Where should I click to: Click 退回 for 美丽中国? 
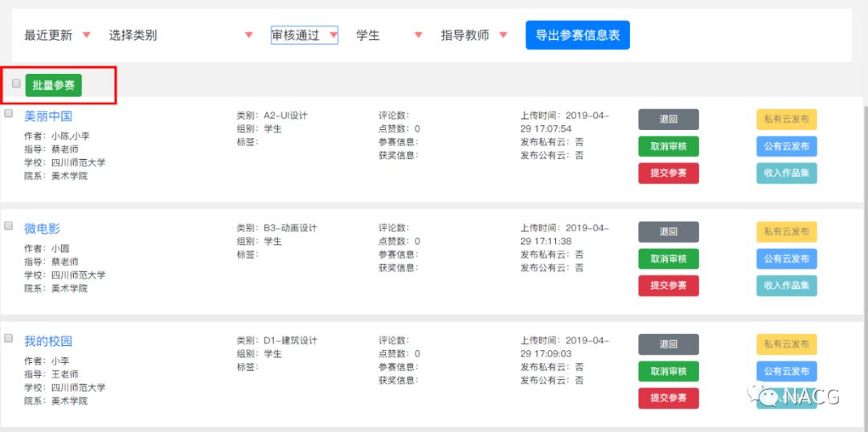[x=669, y=120]
